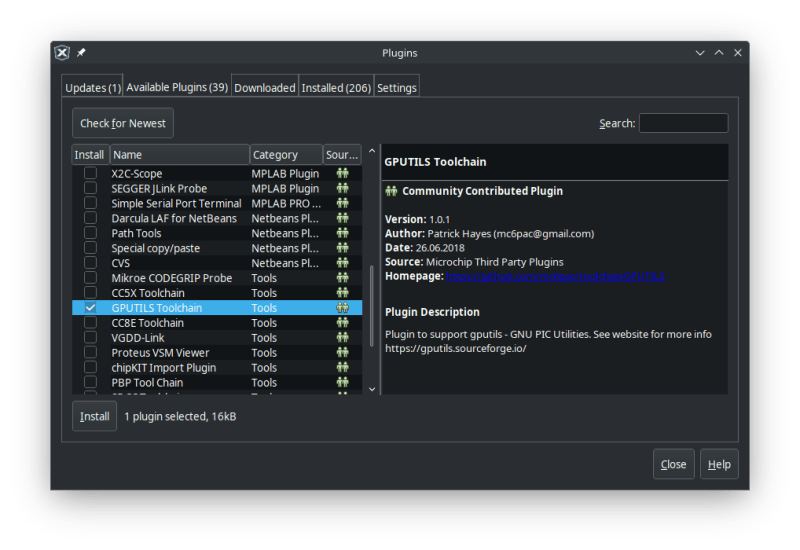The image size is (800, 550).
Task: Click the source icon in CC8E Toolchain row
Action: click(x=342, y=322)
